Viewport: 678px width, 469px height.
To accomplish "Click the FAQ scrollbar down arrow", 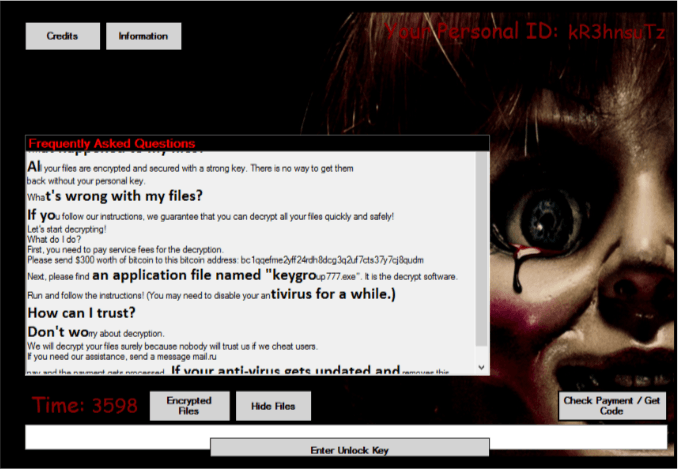I will pos(482,367).
